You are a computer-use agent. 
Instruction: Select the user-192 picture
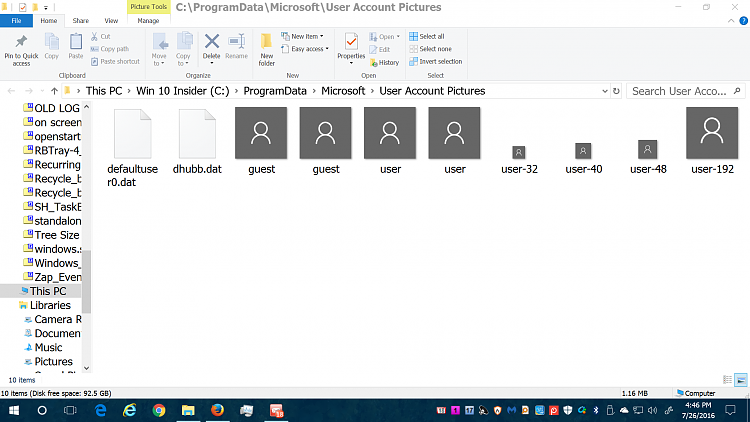[x=712, y=142]
